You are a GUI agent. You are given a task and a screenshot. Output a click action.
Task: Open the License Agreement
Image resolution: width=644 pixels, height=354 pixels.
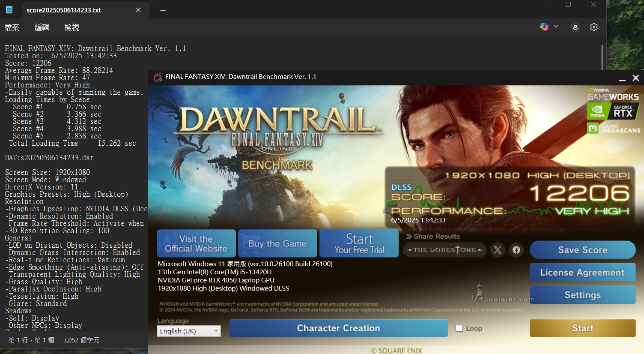[x=582, y=273]
